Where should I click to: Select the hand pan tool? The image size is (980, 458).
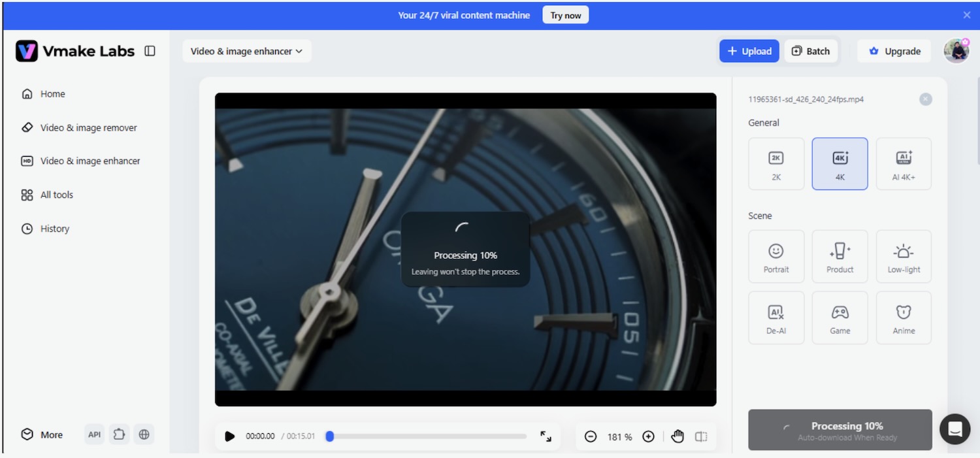[678, 436]
